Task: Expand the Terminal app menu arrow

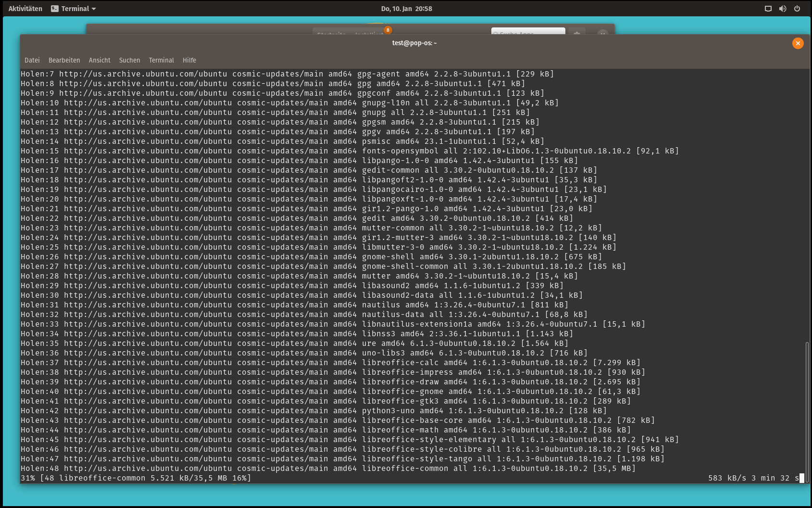Action: coord(94,9)
